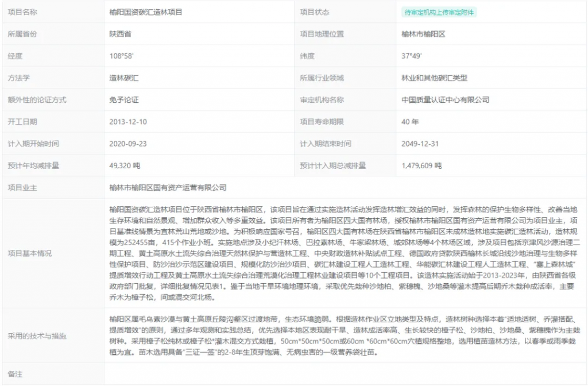
Task: Click the methodology value 造林碳汇
Action: [x=124, y=78]
